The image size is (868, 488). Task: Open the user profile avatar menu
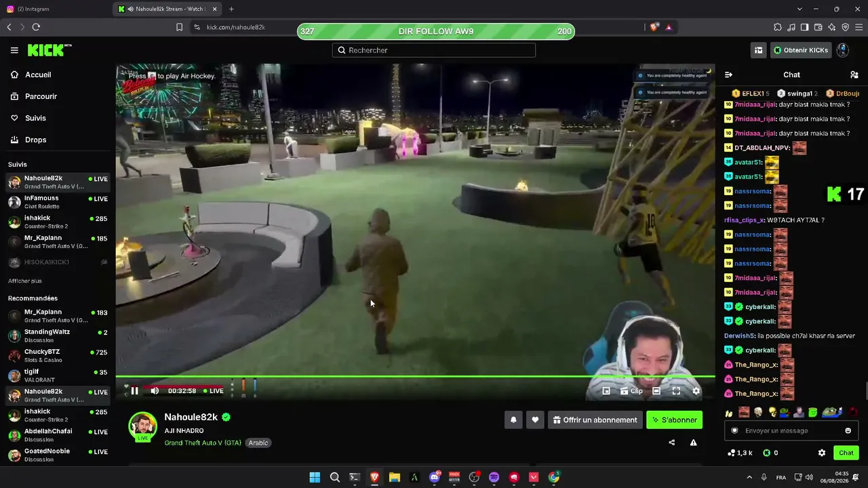843,50
